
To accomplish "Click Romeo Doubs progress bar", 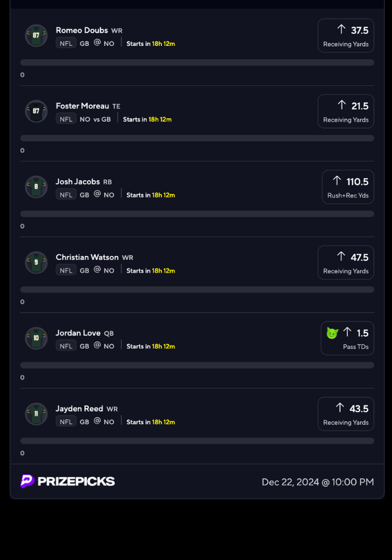I will coord(197,63).
